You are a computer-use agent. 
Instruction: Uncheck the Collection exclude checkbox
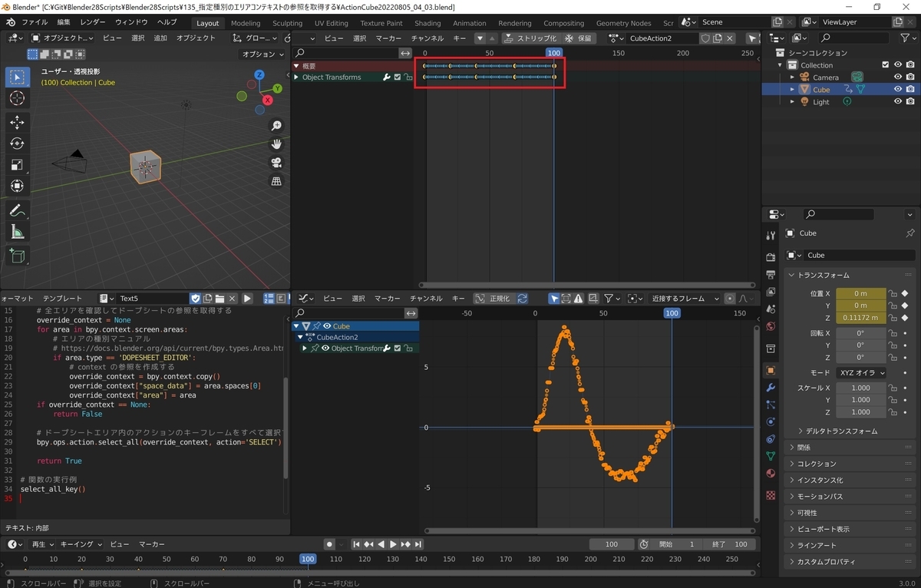pyautogui.click(x=886, y=64)
